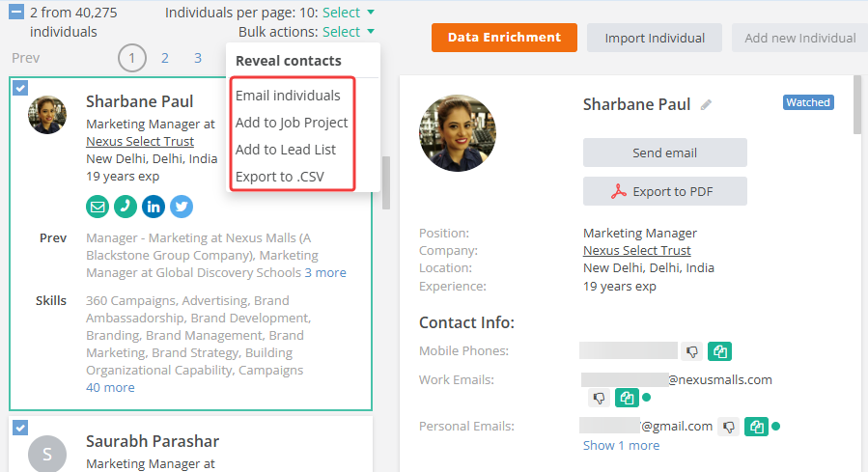Select 'Add to Lead List' menu option
868x472 pixels.
click(285, 150)
